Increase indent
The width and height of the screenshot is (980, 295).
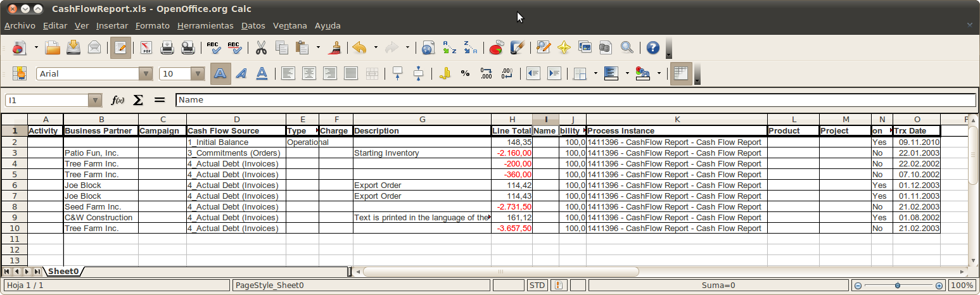pyautogui.click(x=554, y=73)
